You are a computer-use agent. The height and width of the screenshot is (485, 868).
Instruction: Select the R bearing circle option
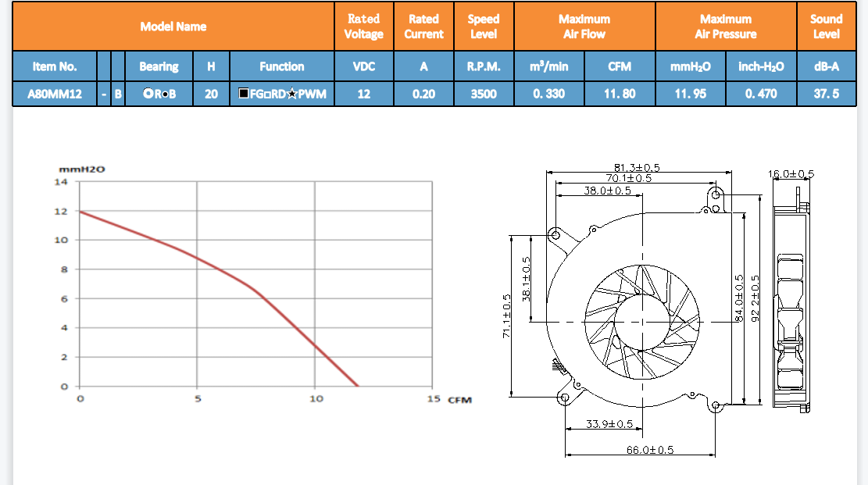[x=148, y=95]
